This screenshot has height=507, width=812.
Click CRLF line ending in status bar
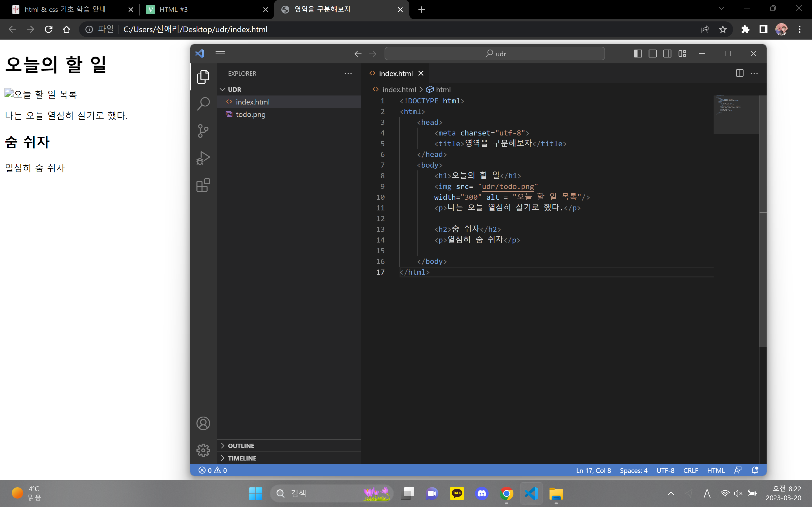tap(690, 470)
